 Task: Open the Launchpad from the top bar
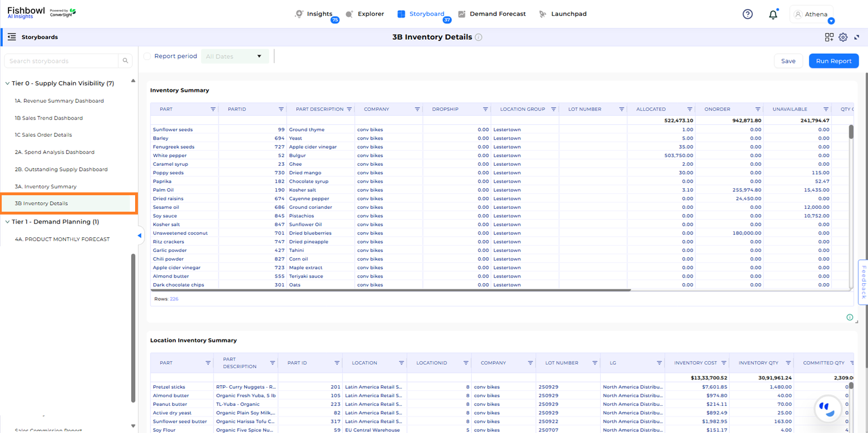pyautogui.click(x=568, y=14)
